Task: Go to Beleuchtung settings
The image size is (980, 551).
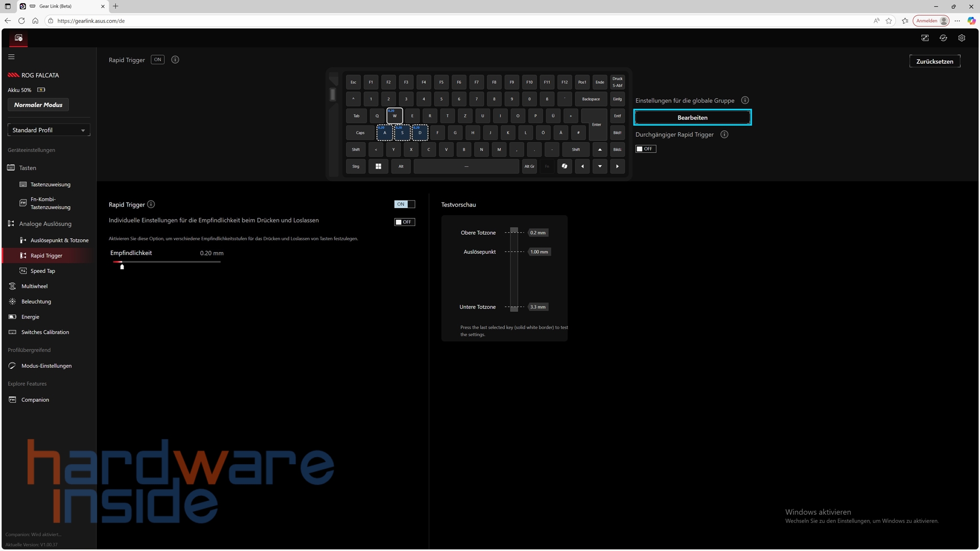Action: coord(36,302)
